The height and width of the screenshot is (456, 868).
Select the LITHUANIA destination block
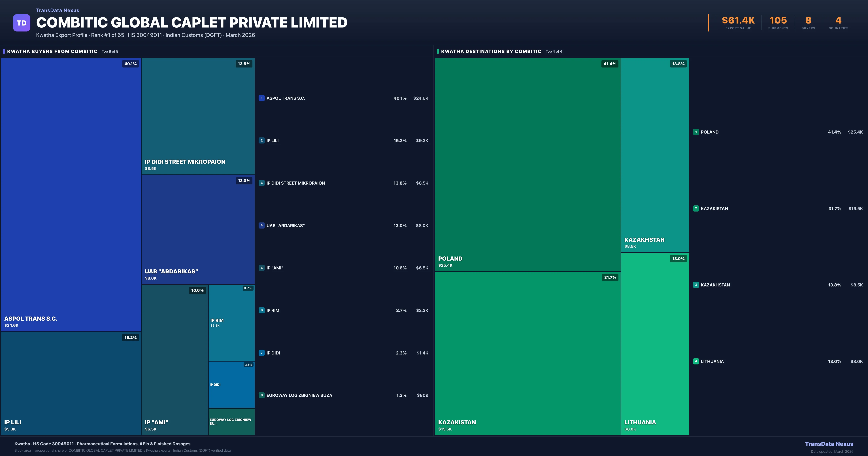(655, 344)
